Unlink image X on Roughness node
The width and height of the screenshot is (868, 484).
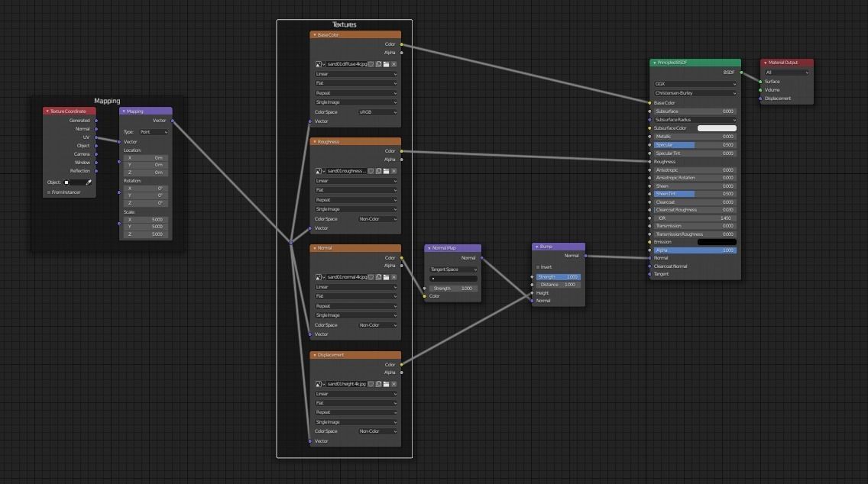pyautogui.click(x=394, y=171)
